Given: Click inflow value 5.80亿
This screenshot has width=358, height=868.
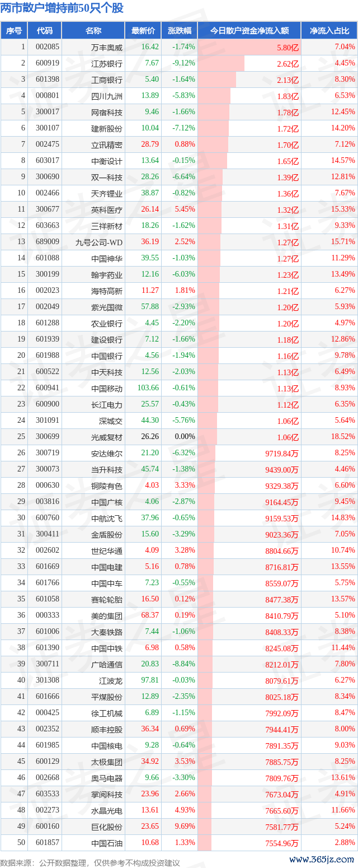Looking at the screenshot, I should pyautogui.click(x=288, y=48).
